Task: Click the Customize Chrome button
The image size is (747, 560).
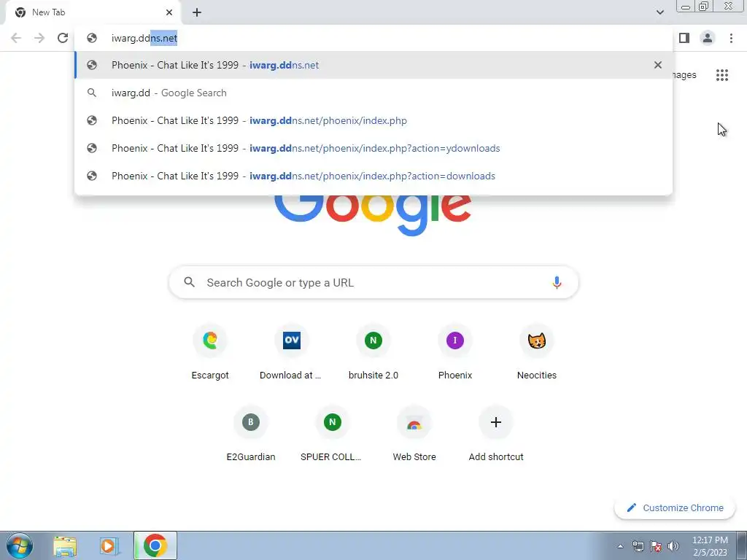Action: pyautogui.click(x=675, y=507)
